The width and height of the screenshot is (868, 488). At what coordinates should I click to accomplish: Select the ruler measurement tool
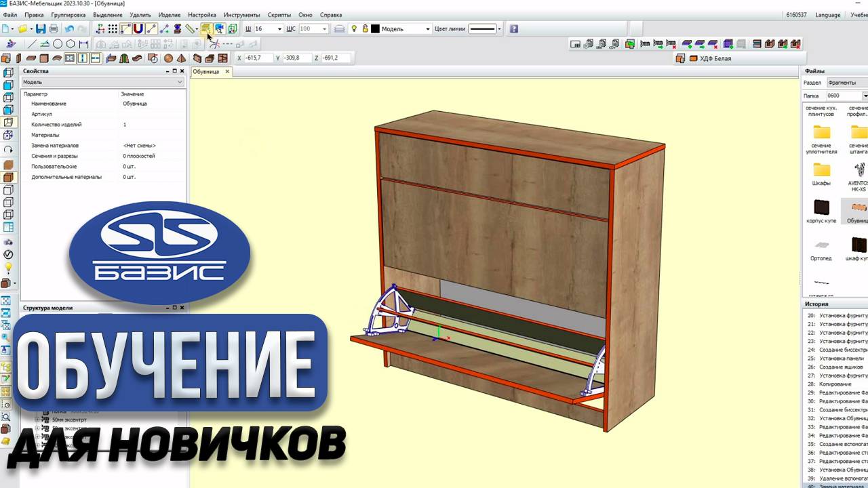coord(190,29)
